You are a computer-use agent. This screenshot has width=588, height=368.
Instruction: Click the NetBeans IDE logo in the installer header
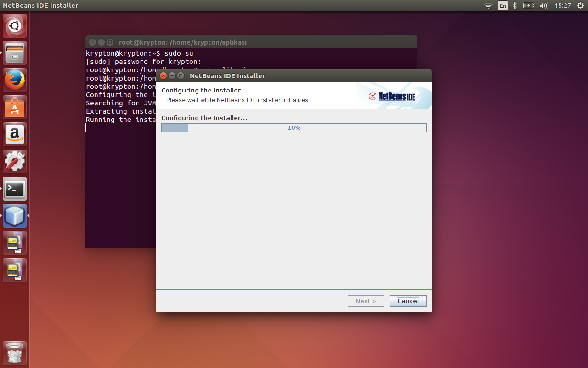393,97
